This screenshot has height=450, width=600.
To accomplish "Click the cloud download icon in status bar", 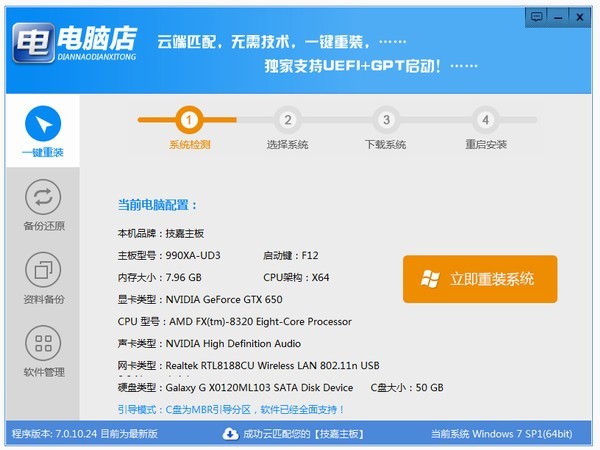I will [230, 434].
